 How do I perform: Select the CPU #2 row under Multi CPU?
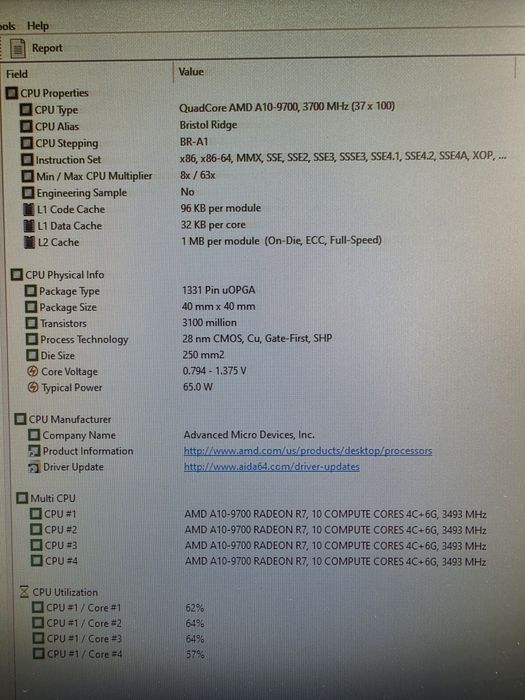[258, 530]
